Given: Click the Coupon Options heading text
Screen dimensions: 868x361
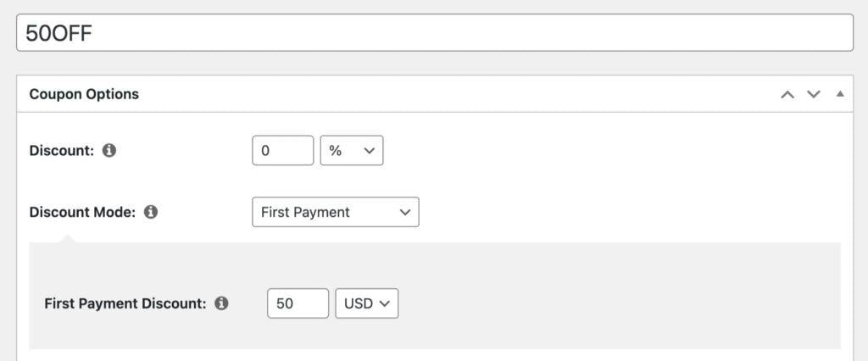Looking at the screenshot, I should click(x=84, y=94).
